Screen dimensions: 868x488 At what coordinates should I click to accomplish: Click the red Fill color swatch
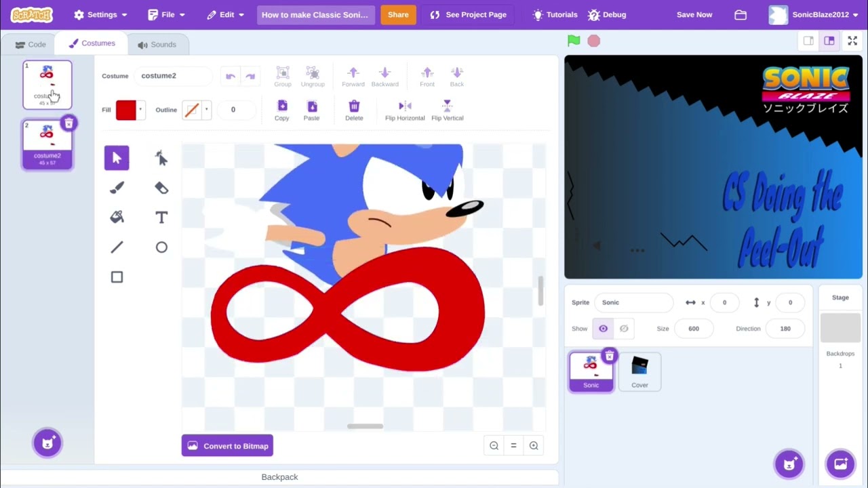[125, 110]
